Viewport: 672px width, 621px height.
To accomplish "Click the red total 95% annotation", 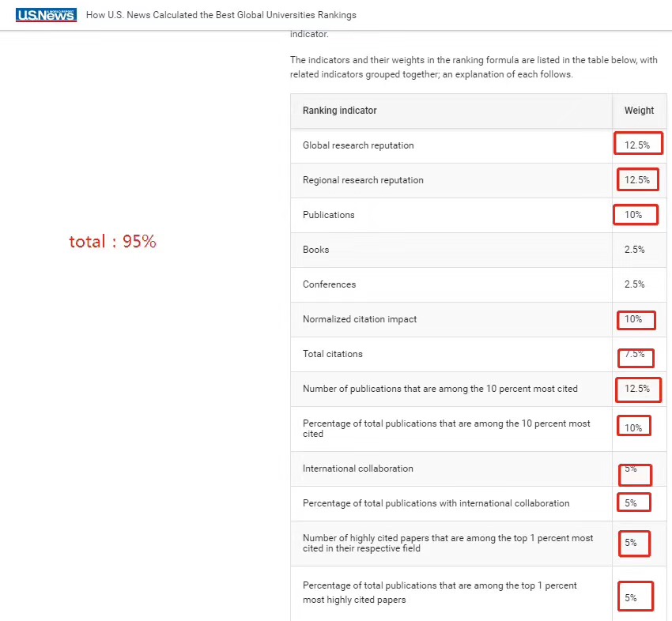I will (113, 242).
